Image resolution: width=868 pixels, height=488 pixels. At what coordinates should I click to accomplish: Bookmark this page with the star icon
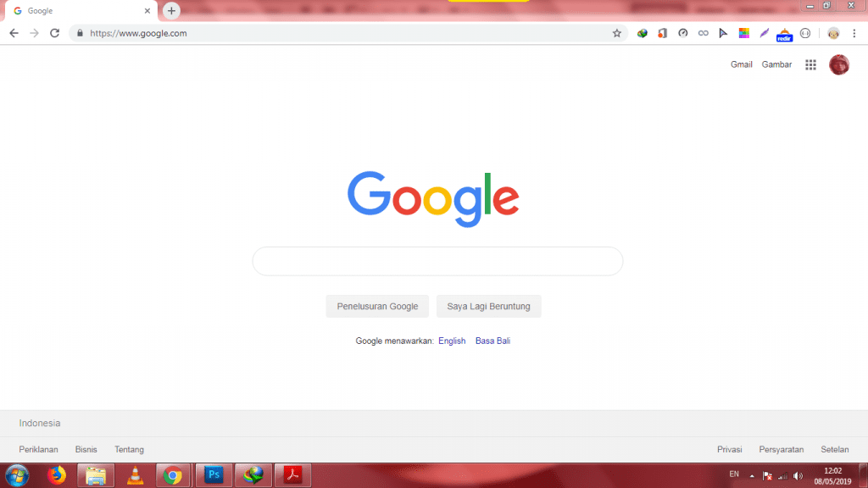(x=617, y=33)
